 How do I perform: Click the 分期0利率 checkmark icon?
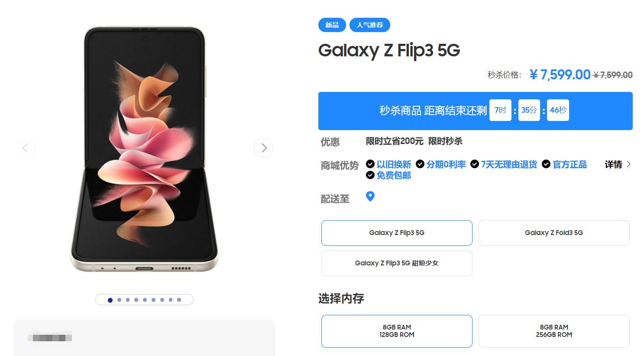[x=420, y=164]
